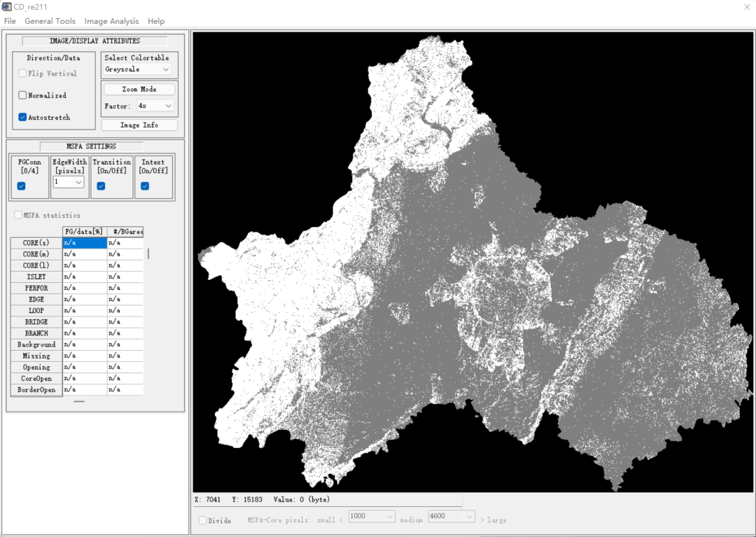Click the Image Info button

[139, 125]
